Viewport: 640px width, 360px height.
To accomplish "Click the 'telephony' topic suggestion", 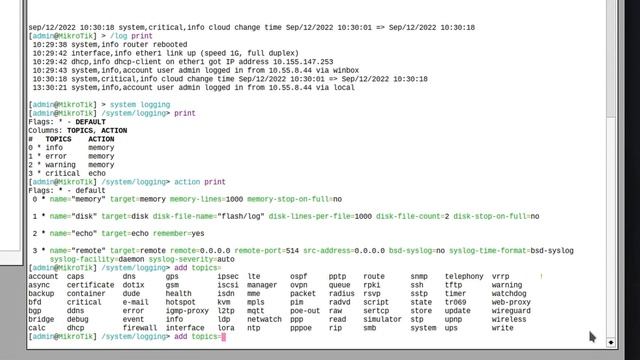I will pyautogui.click(x=464, y=276).
